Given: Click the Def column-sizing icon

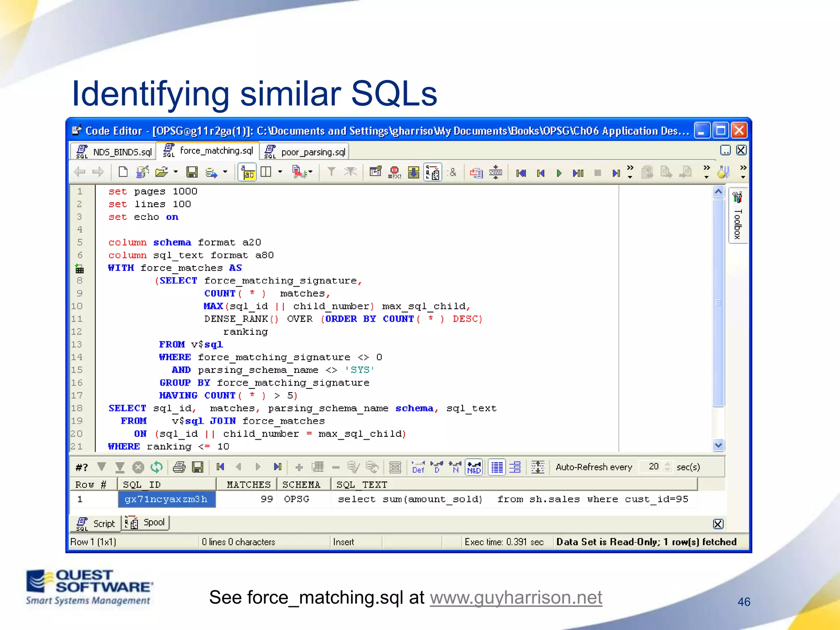Looking at the screenshot, I should pos(418,467).
